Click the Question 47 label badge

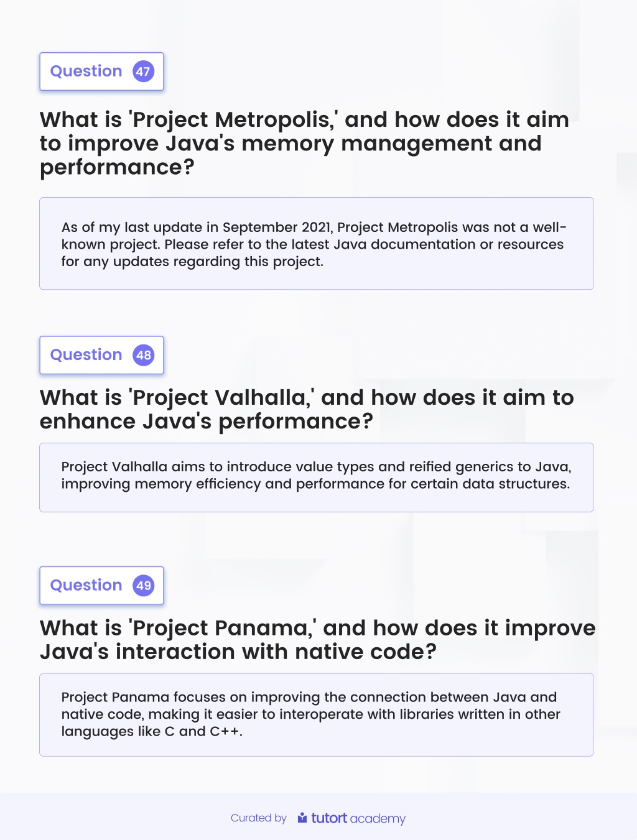[x=101, y=72]
